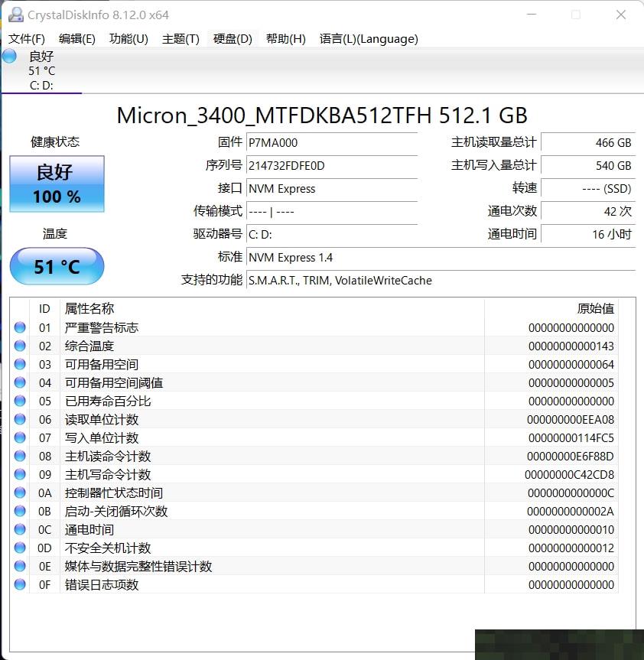This screenshot has width=644, height=660.
Task: Click the firmware field P7MA000
Action: pyautogui.click(x=332, y=142)
